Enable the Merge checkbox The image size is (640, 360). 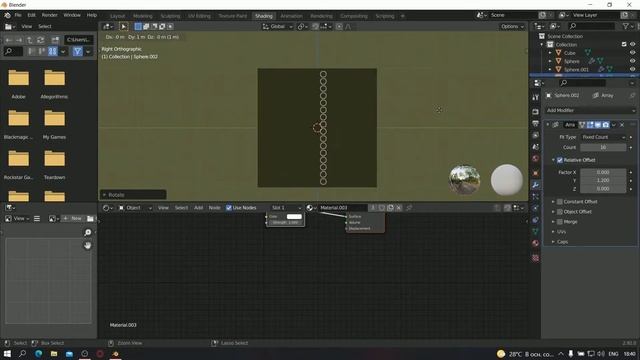click(x=560, y=222)
